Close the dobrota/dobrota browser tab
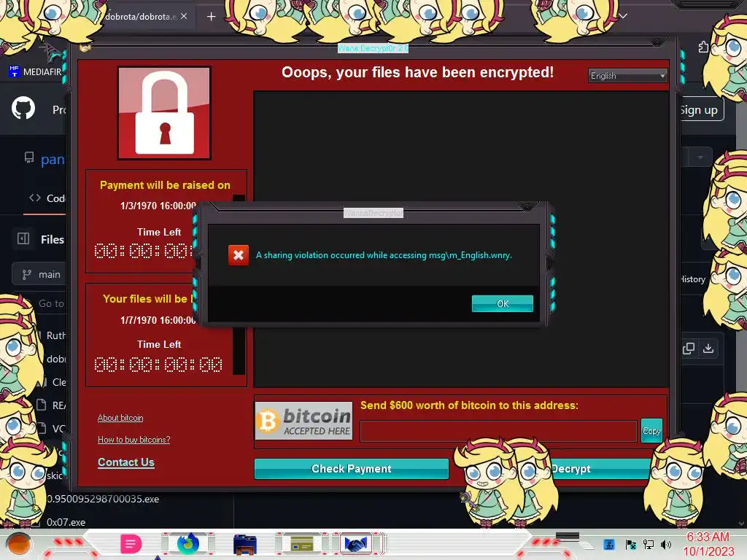The height and width of the screenshot is (560, 747). tap(184, 16)
